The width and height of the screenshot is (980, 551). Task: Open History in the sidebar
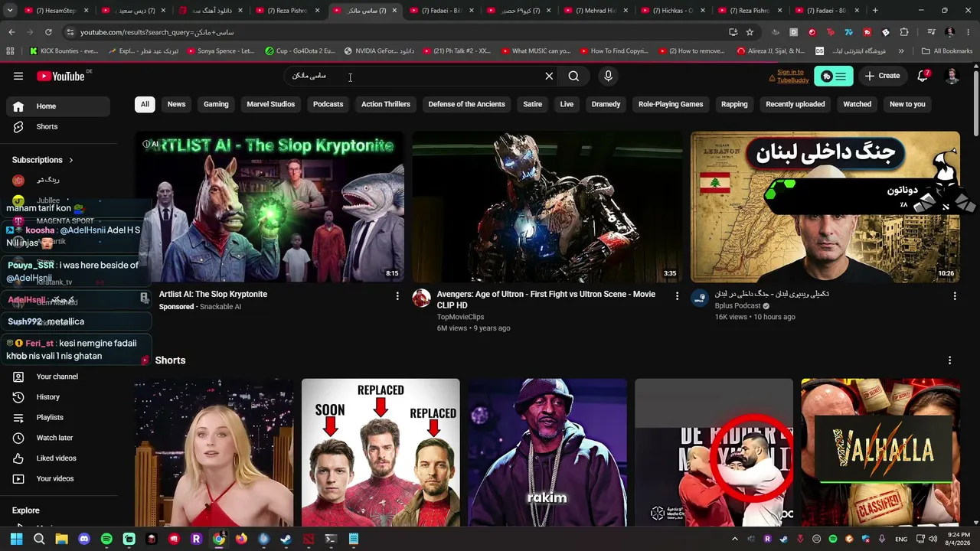(58, 397)
